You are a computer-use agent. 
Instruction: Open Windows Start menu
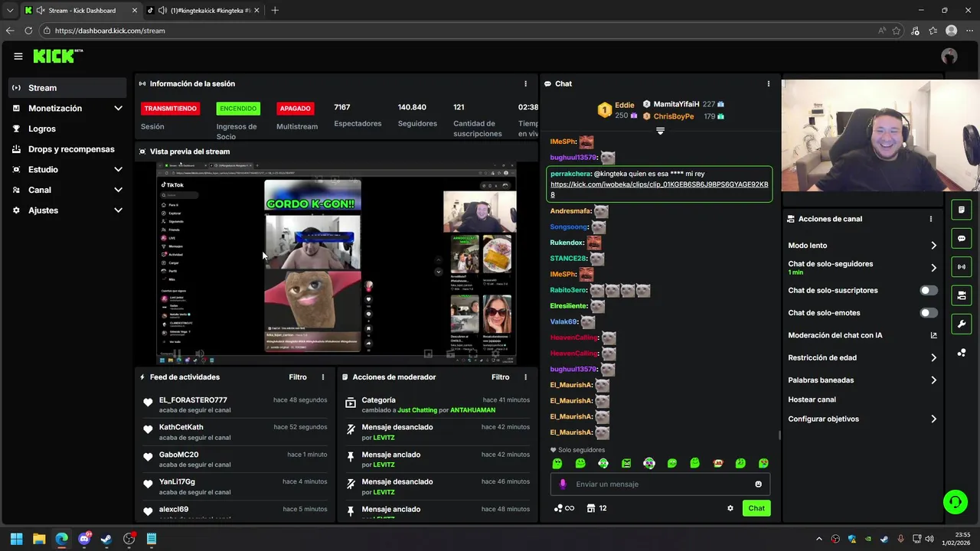[x=16, y=539]
